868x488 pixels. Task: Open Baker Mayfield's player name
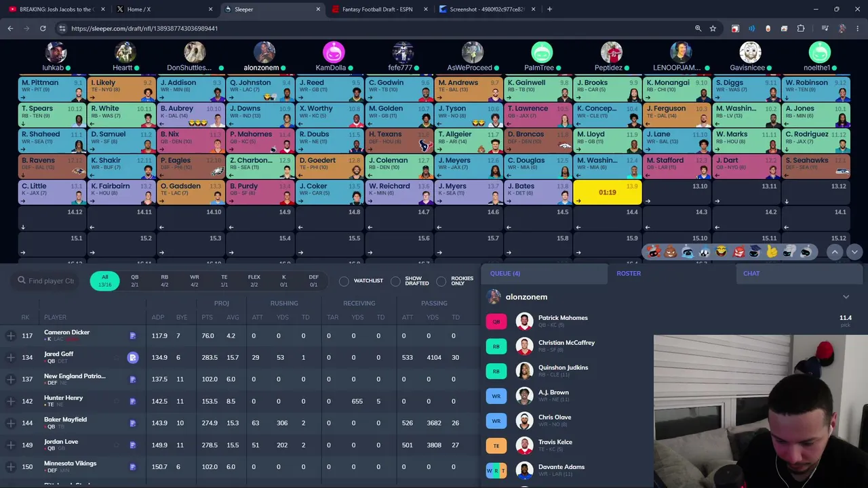(x=65, y=420)
